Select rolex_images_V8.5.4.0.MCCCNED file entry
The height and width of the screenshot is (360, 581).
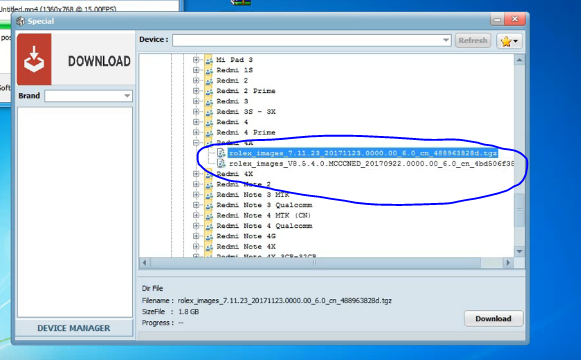(371, 163)
